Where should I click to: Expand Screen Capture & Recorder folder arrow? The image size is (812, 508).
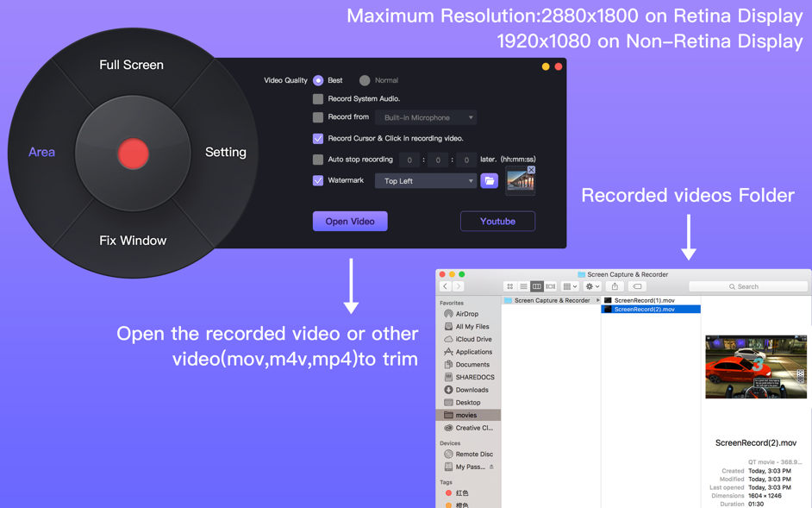pos(597,301)
